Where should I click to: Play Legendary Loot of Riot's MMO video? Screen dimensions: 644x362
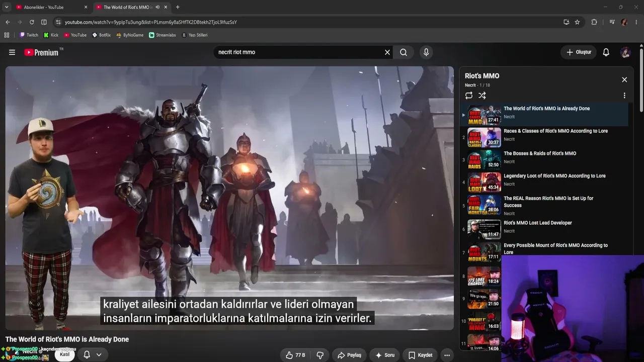pyautogui.click(x=544, y=182)
